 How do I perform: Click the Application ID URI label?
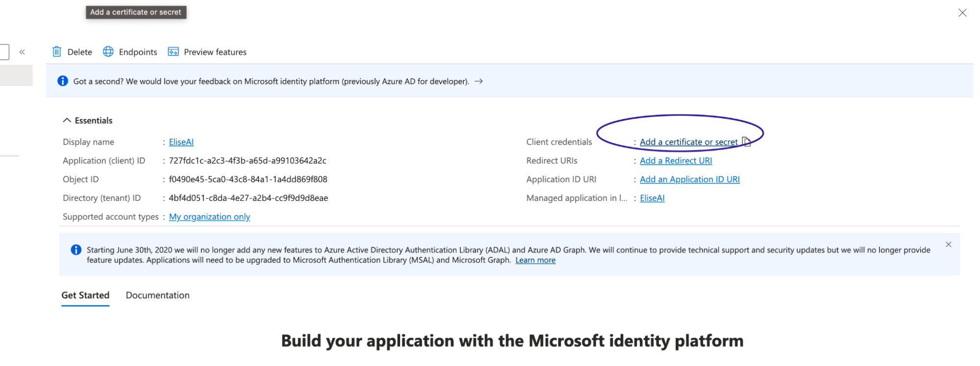coord(561,179)
